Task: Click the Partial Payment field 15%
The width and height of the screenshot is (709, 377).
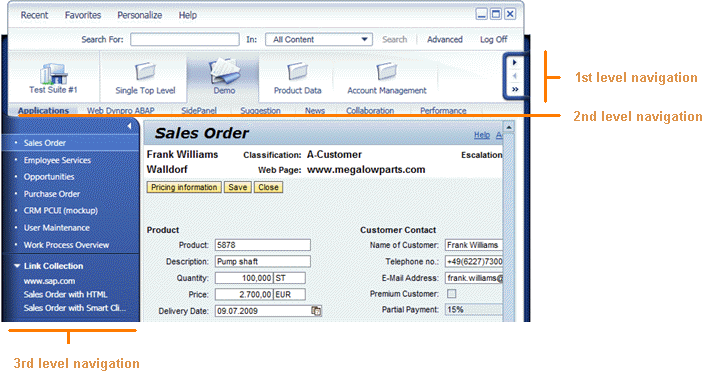Action: point(474,310)
